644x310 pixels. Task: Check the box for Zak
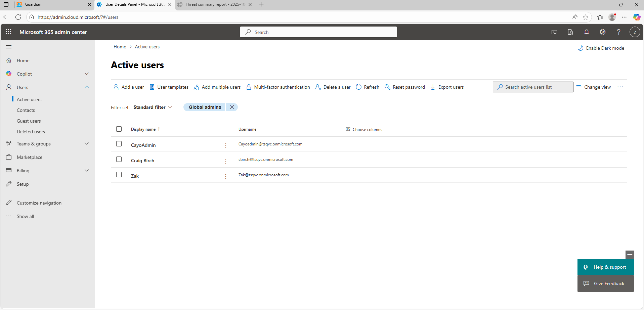pyautogui.click(x=119, y=175)
